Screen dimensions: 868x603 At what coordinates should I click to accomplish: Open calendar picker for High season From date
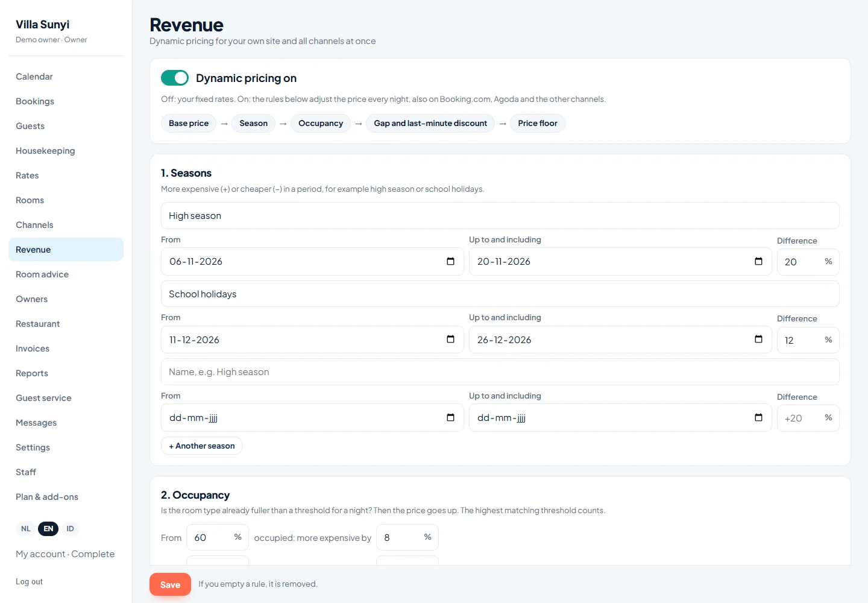pyautogui.click(x=450, y=261)
